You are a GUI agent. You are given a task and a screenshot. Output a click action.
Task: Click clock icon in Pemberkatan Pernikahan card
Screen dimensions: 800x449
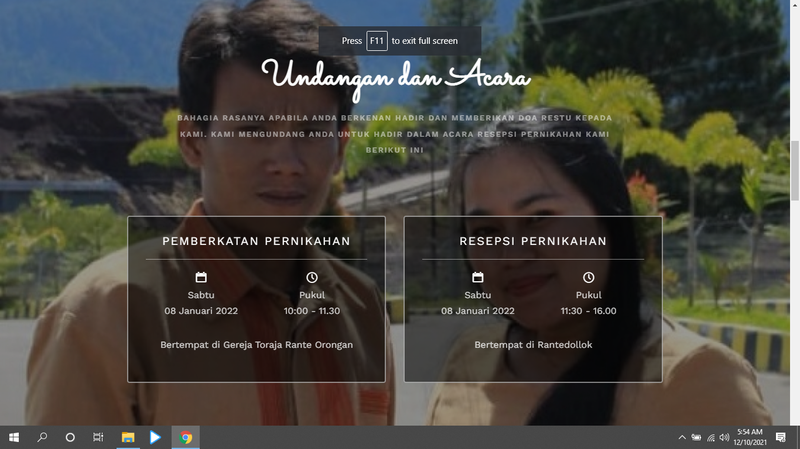[312, 277]
